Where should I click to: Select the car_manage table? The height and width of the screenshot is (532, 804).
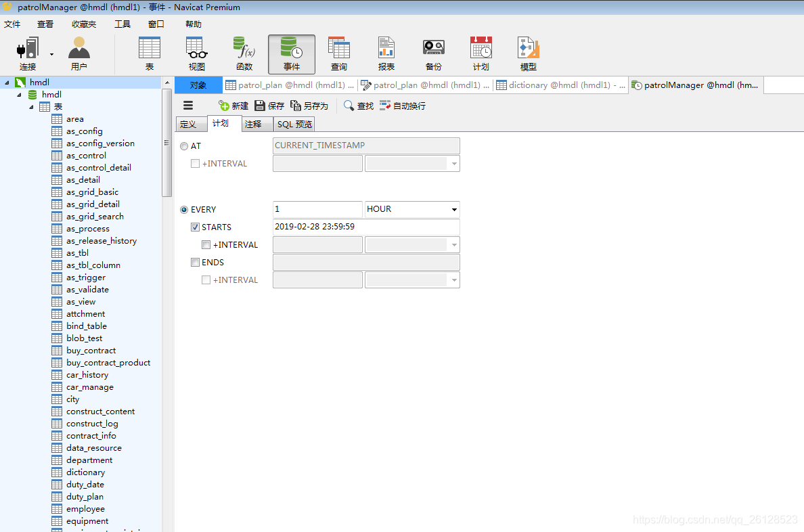click(90, 387)
